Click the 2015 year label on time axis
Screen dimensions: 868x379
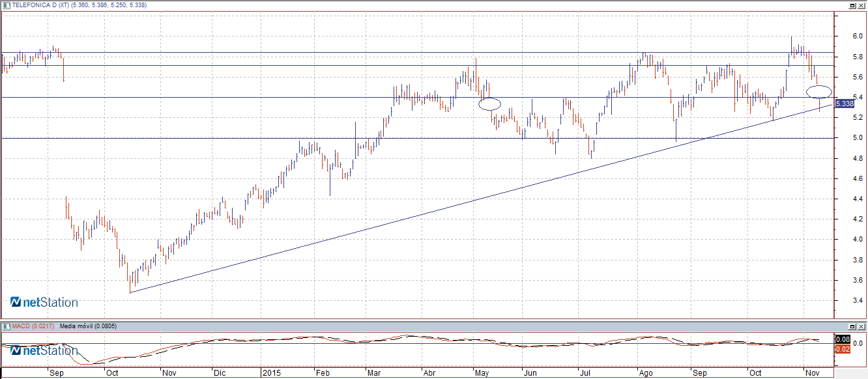tap(270, 374)
